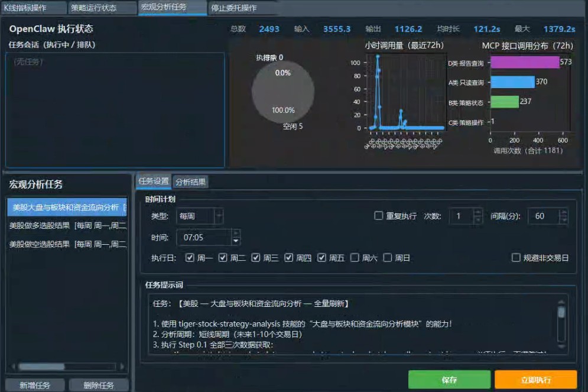Decrease the 时间 value with down arrow

236,241
